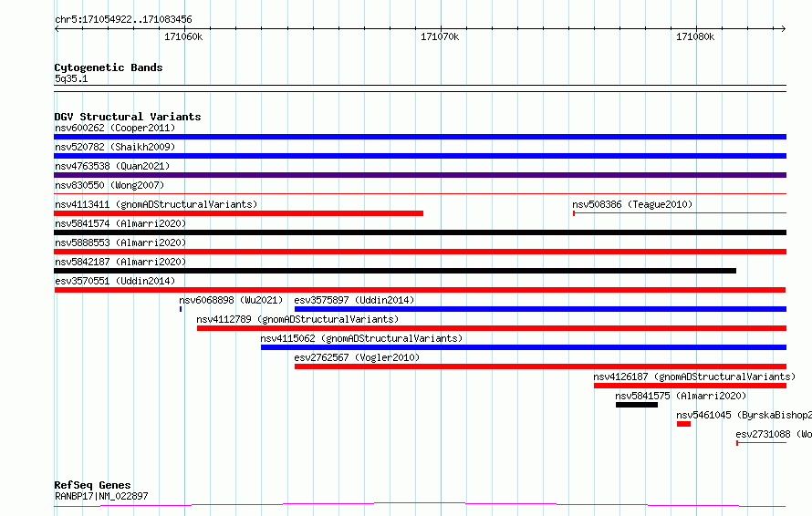Click the tiny nsv6068898 (Wu2021) blue marker
Screen dimensions: 812x516
[x=181, y=309]
